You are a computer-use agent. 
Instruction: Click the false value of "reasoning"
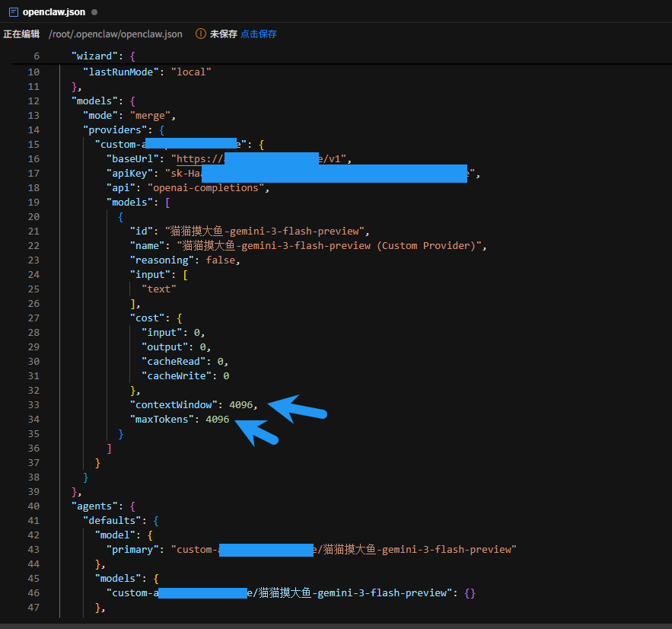pos(221,260)
